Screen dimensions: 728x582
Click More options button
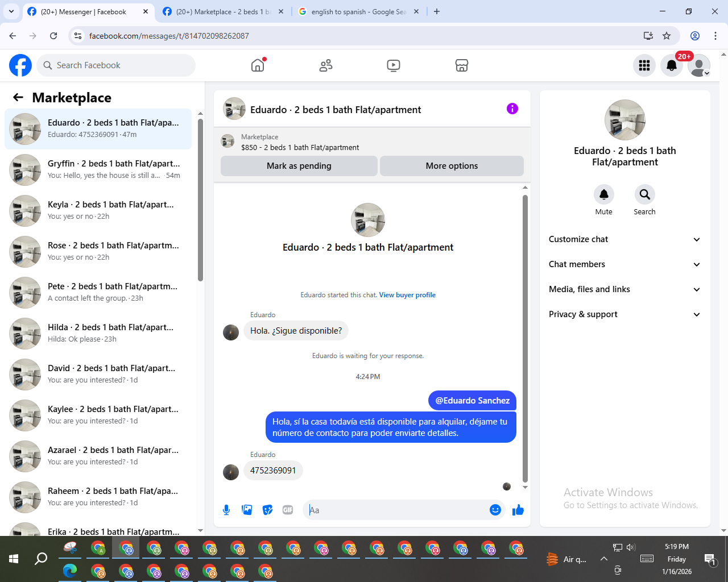[x=452, y=166]
